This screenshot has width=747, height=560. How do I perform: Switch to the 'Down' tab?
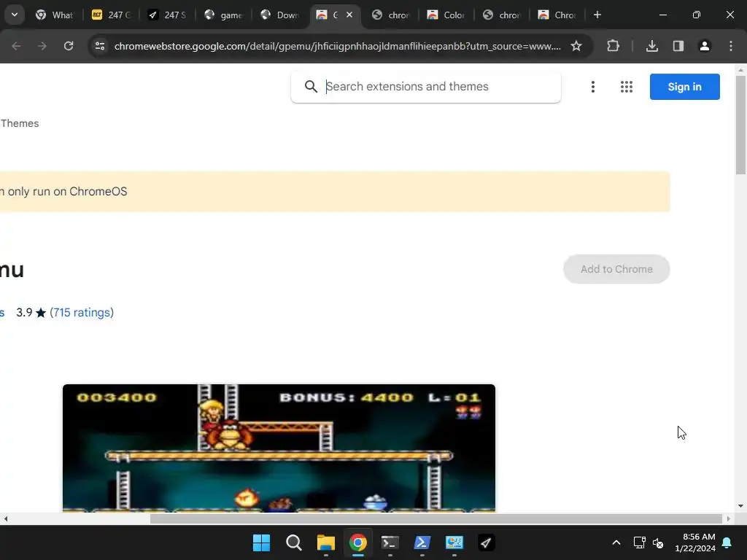click(x=280, y=15)
